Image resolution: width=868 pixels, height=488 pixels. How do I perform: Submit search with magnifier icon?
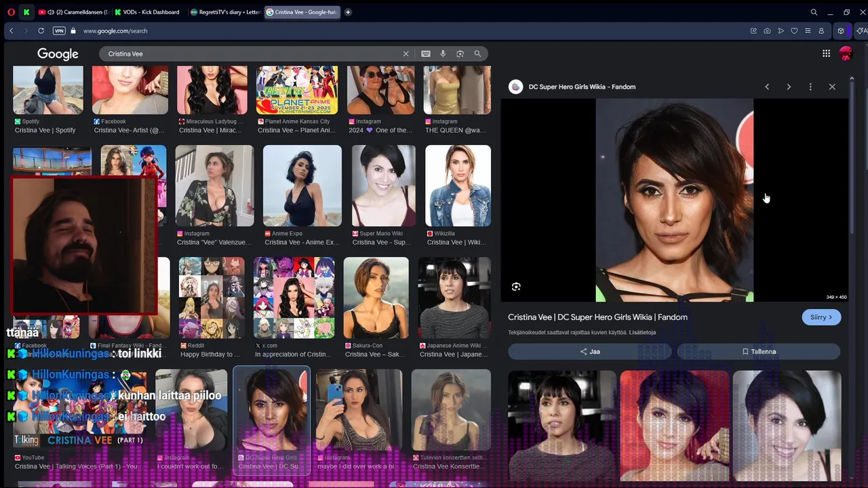tap(477, 54)
